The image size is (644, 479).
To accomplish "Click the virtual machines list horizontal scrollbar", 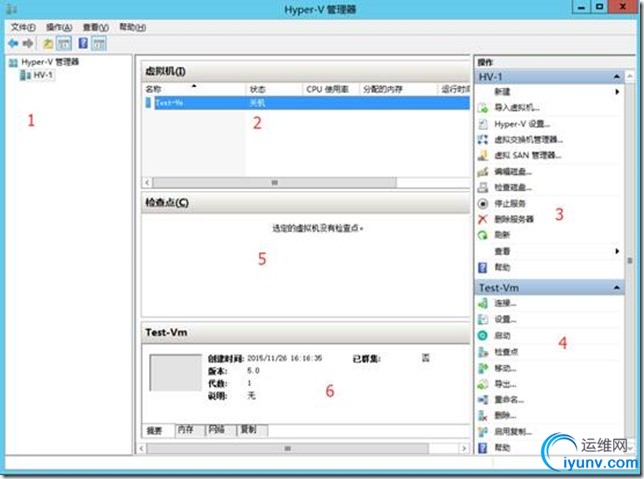I will (274, 182).
